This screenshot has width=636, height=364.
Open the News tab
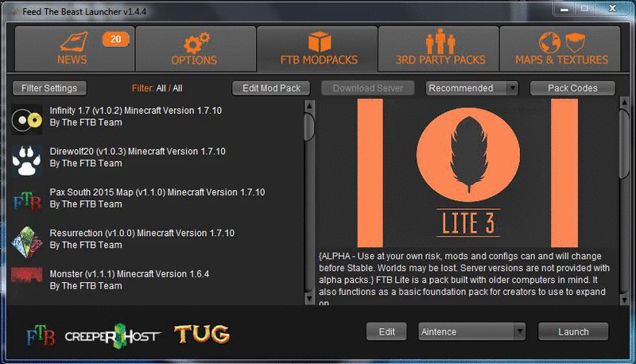[x=75, y=49]
